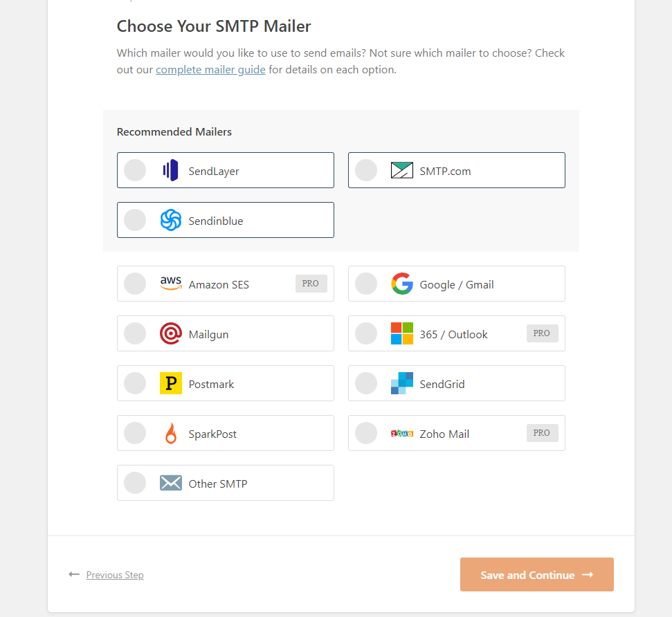The width and height of the screenshot is (672, 617).
Task: Select the Mailgun radio button
Action: [135, 333]
